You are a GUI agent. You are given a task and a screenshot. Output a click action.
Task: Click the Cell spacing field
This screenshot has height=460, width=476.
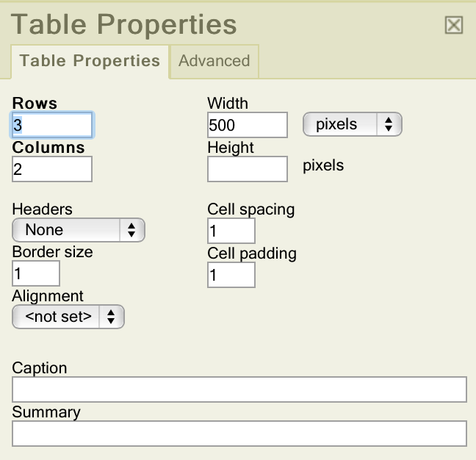point(231,231)
